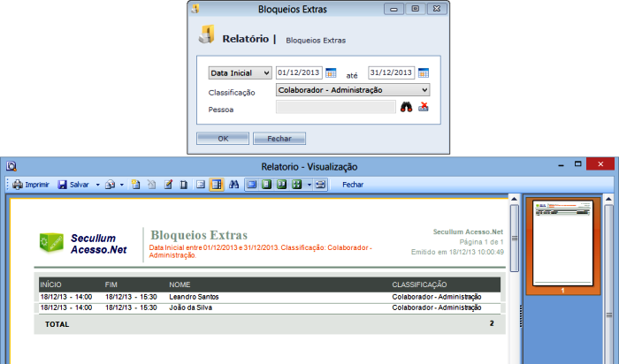619x364 pixels.
Task: Click the Imprimir printer button
Action: click(31, 185)
